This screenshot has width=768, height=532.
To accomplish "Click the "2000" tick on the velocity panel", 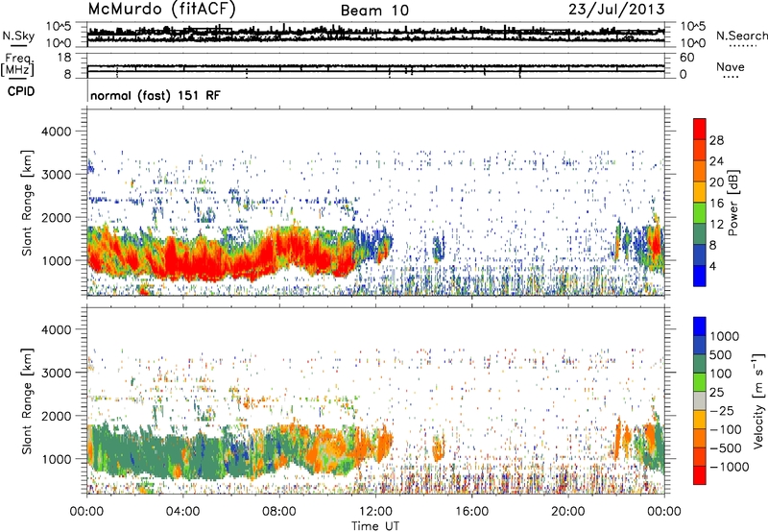I will [56, 416].
